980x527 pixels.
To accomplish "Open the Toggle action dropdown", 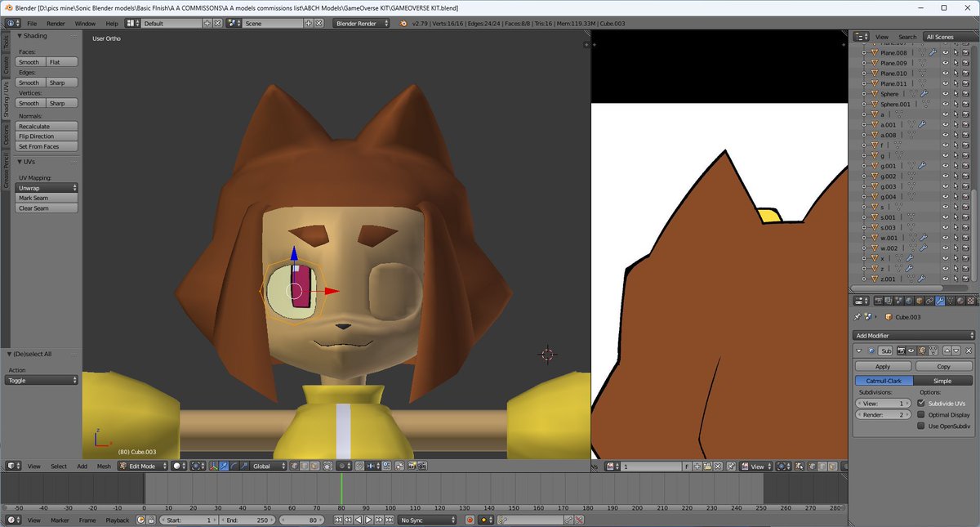I will click(42, 380).
